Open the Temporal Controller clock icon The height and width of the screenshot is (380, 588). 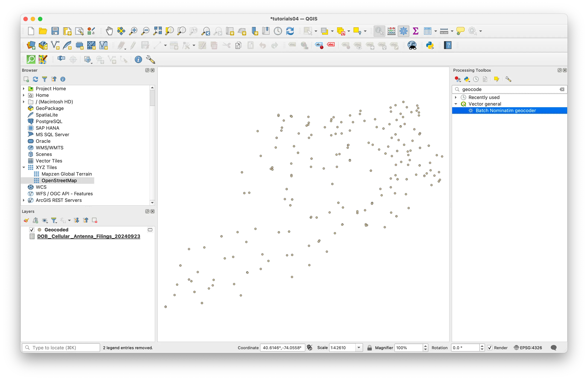278,31
